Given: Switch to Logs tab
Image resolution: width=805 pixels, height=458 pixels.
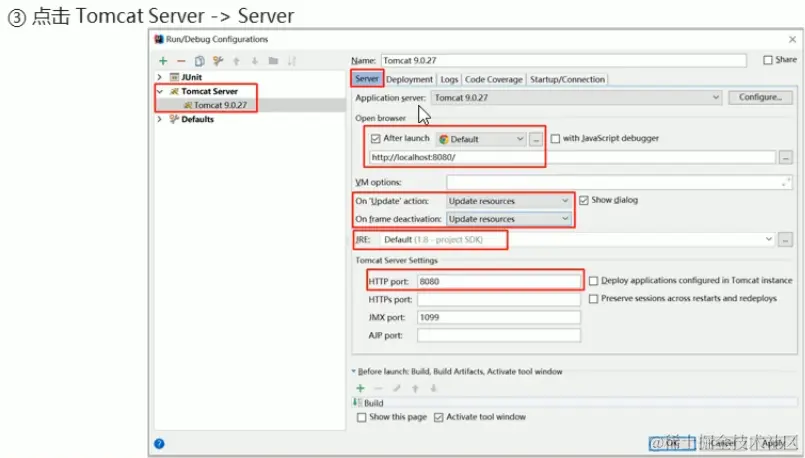Looking at the screenshot, I should 449,79.
